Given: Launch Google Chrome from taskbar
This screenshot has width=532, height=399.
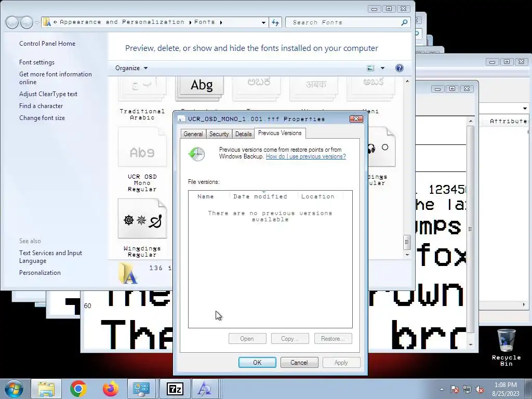Looking at the screenshot, I should (x=78, y=389).
